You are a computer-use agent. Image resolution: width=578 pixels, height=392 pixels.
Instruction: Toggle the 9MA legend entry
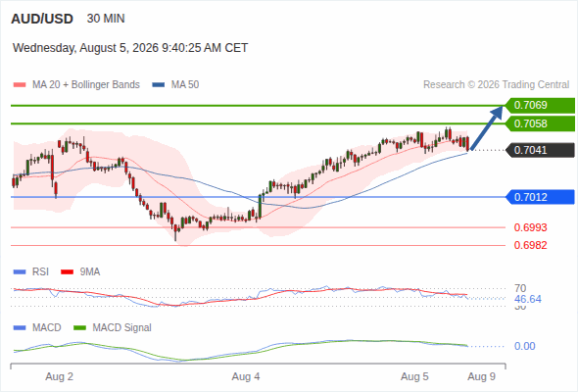(x=80, y=272)
